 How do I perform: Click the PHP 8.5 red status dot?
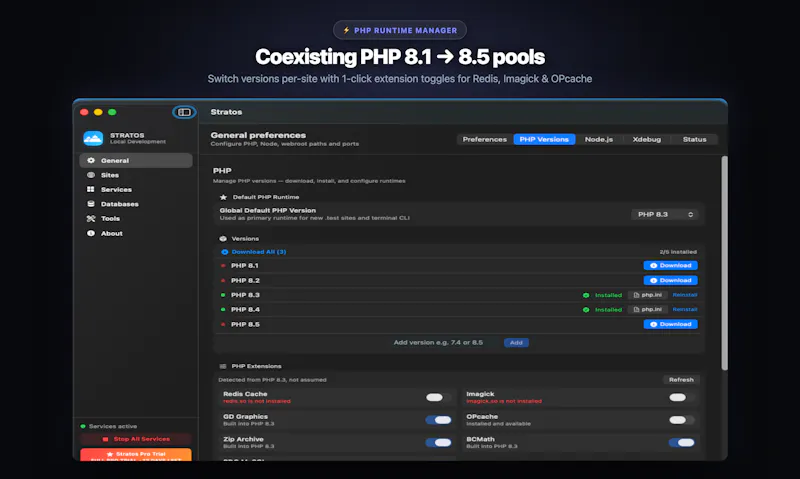(223, 324)
